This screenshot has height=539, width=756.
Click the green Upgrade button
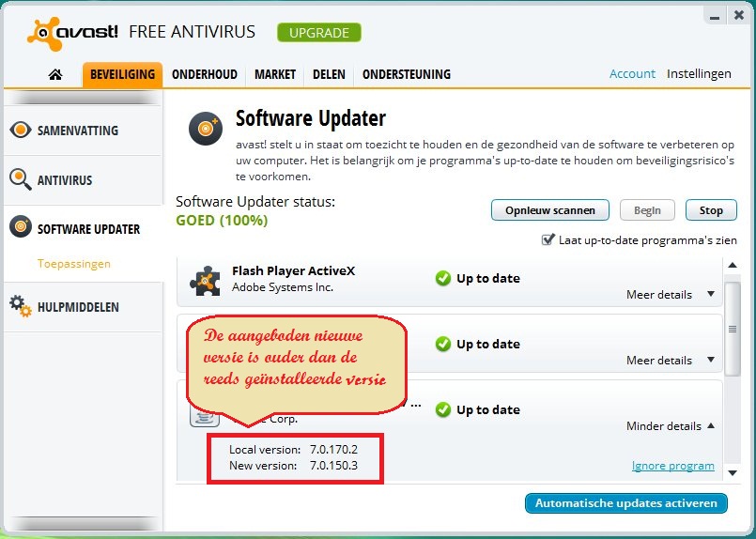[x=318, y=33]
